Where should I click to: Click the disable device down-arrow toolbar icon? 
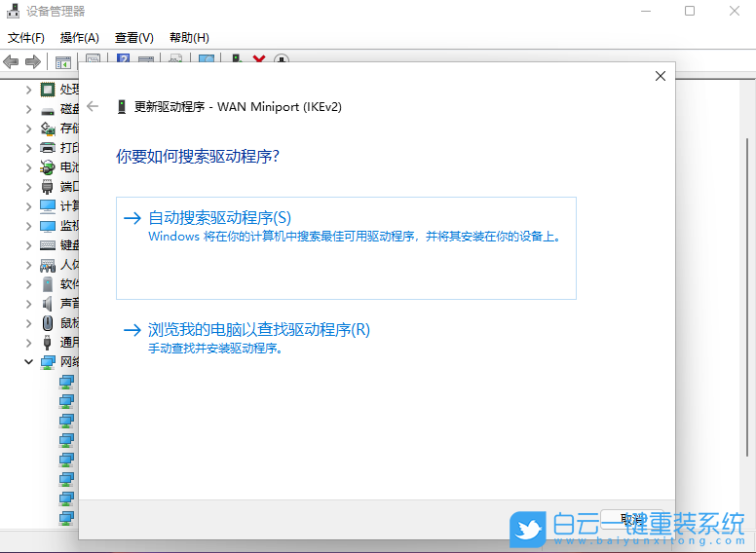(282, 58)
